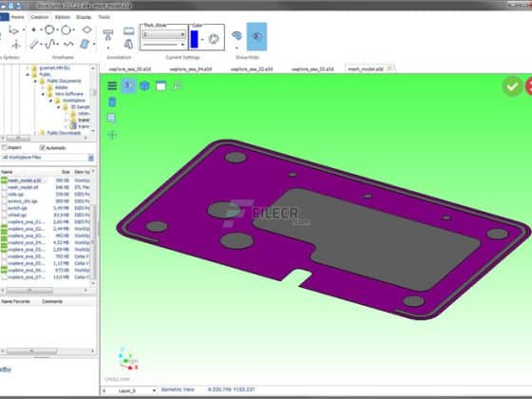Click Isometric View in status bar
The height and width of the screenshot is (399, 532).
click(x=178, y=389)
